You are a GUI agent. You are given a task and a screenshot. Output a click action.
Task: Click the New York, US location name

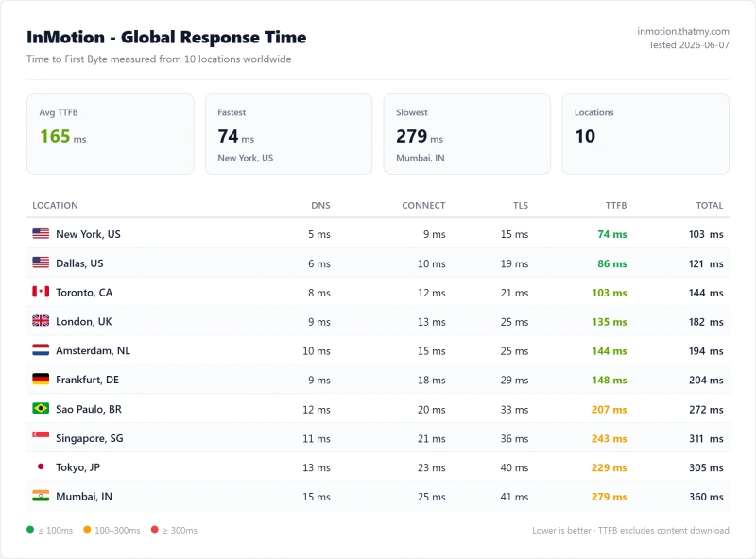click(88, 234)
